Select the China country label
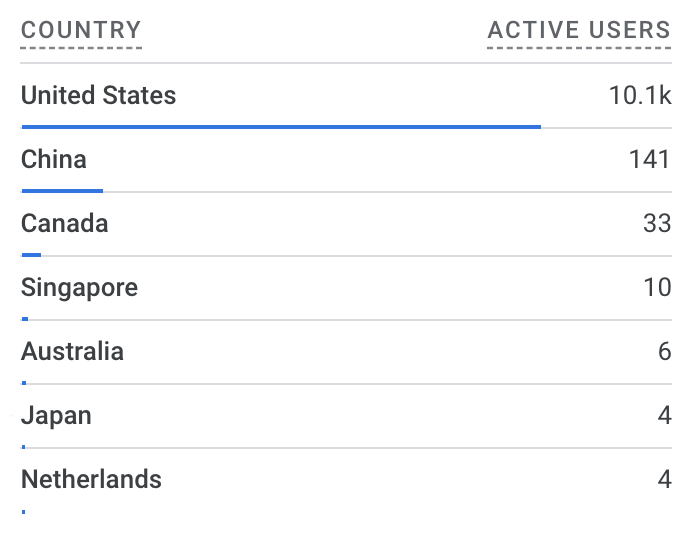The height and width of the screenshot is (540, 698). pyautogui.click(x=54, y=160)
